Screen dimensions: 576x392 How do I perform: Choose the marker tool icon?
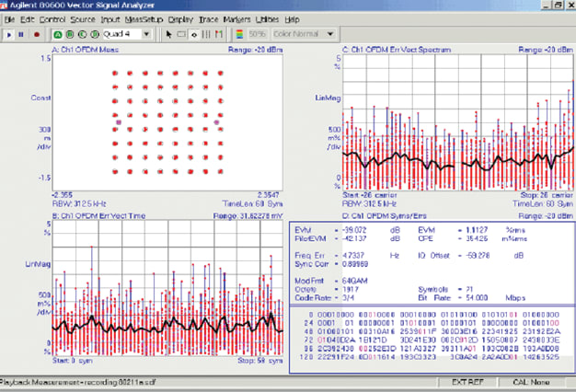194,35
